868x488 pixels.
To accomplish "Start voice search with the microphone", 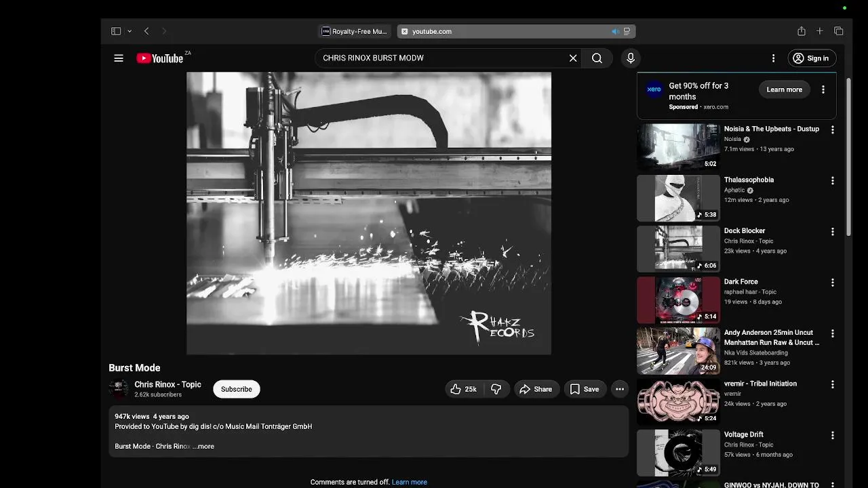I will [x=631, y=58].
